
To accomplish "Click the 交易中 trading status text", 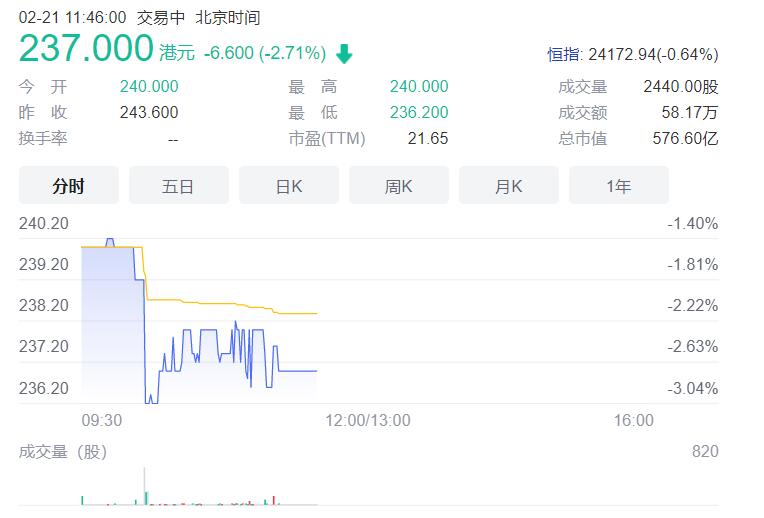I will pos(161,18).
